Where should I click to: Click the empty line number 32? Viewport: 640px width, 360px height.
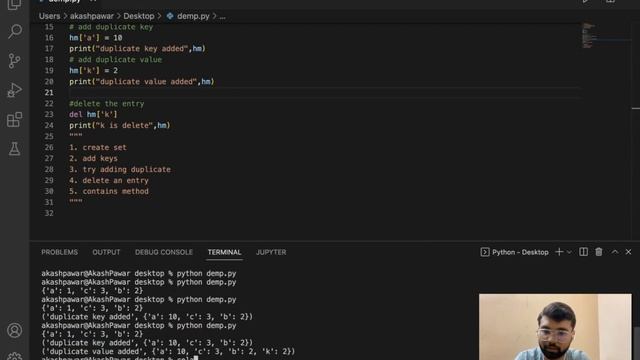coord(49,213)
